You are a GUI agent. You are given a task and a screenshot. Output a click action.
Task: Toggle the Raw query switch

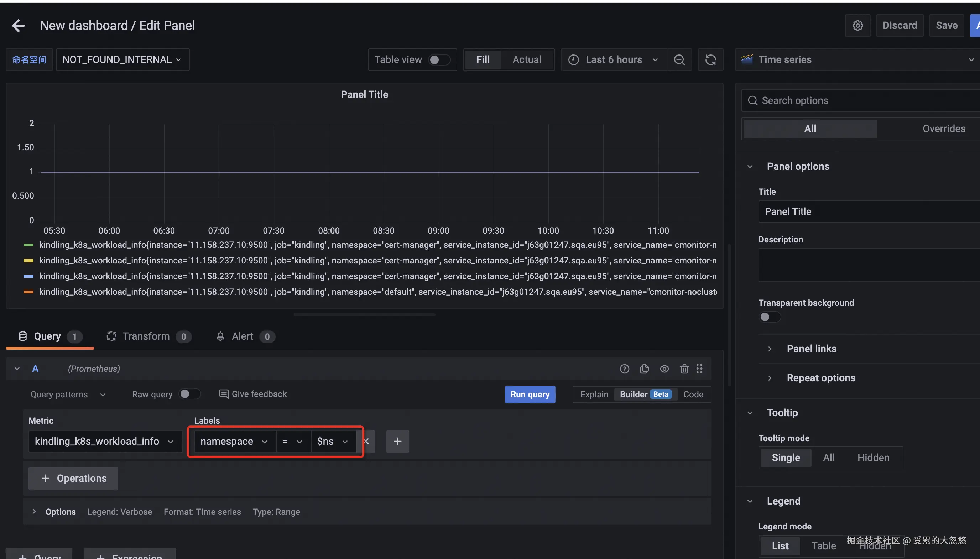(190, 394)
